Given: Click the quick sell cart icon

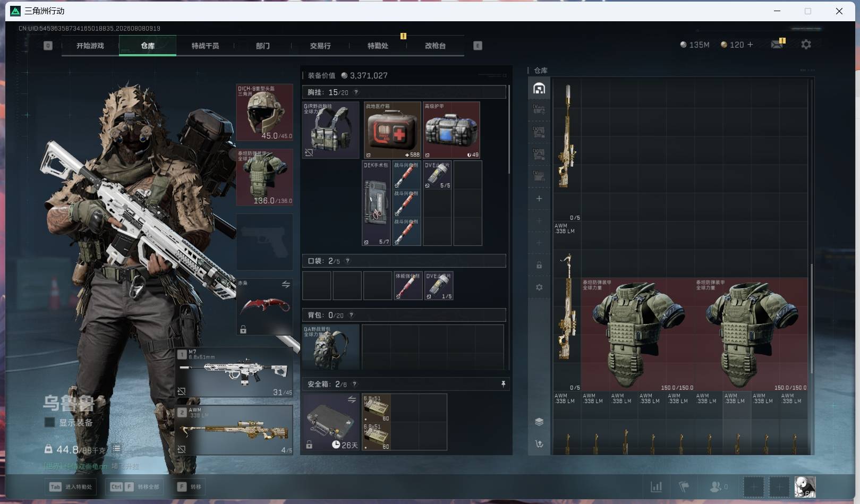Looking at the screenshot, I should (x=539, y=444).
